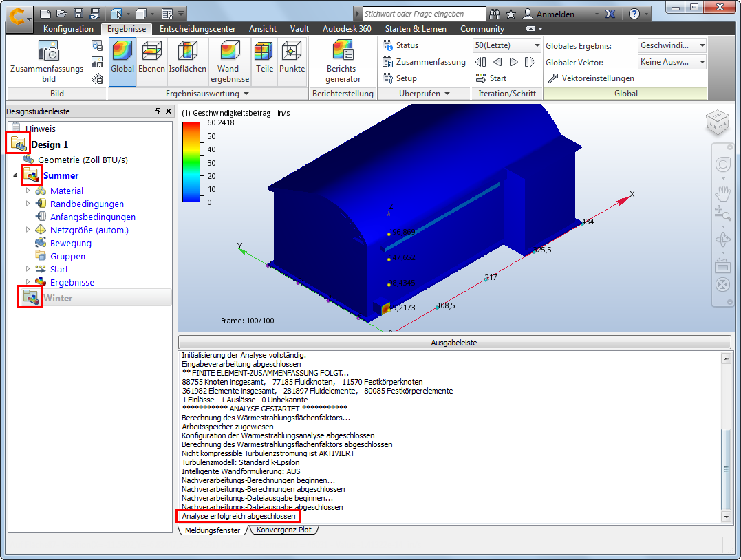Toggle the Global results view

pyautogui.click(x=122, y=61)
